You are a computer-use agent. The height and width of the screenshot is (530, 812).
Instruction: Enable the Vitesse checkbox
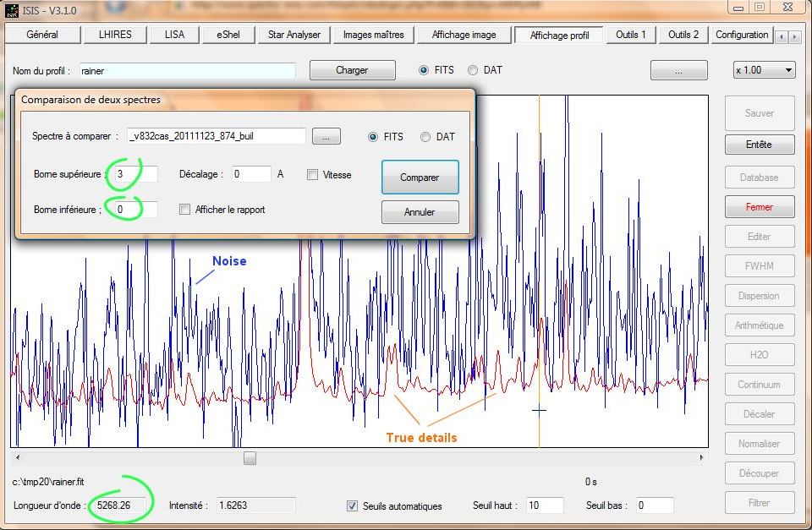coord(313,175)
